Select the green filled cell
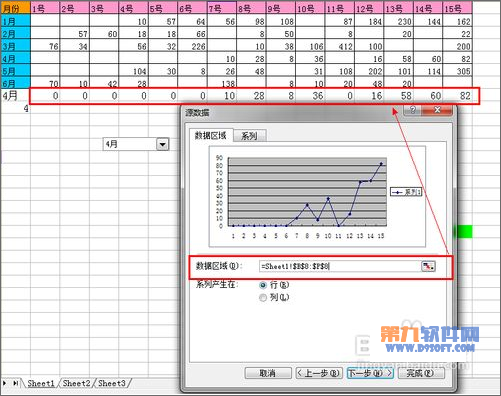 (x=463, y=232)
